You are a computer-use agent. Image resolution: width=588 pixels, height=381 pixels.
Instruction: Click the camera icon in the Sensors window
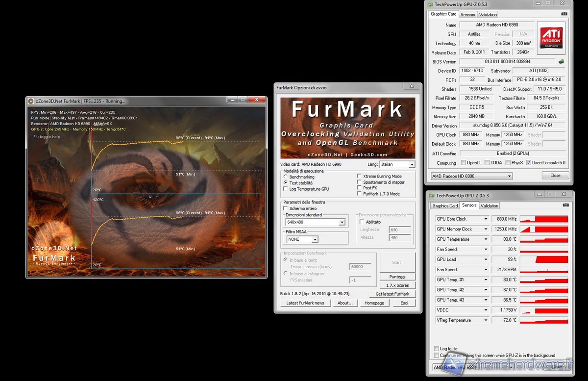[x=565, y=205]
